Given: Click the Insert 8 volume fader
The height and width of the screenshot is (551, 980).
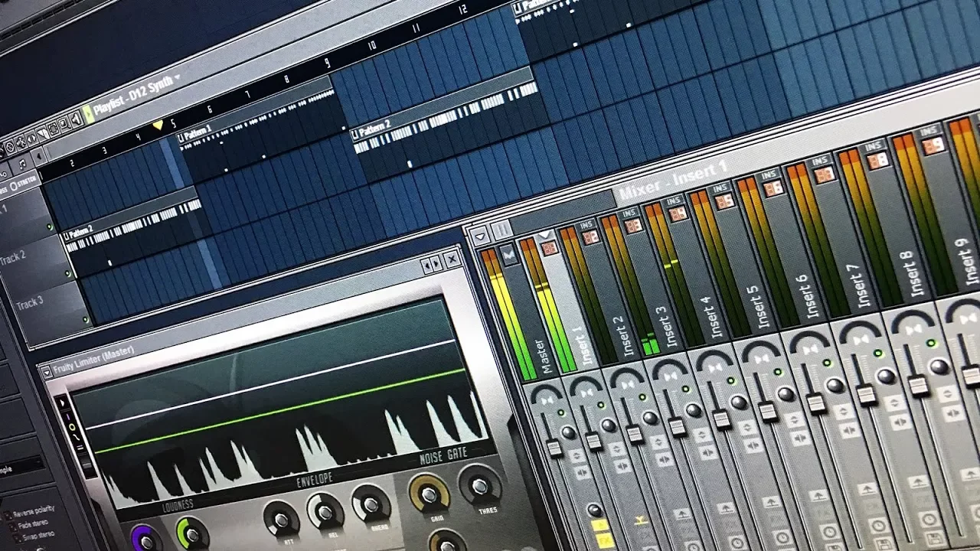Looking at the screenshot, I should pos(919,385).
